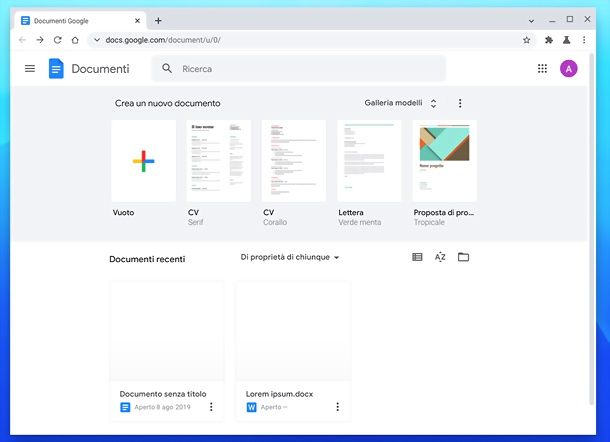Maximize the browser window
Screen dimensions: 610x442
pyautogui.click(x=570, y=19)
